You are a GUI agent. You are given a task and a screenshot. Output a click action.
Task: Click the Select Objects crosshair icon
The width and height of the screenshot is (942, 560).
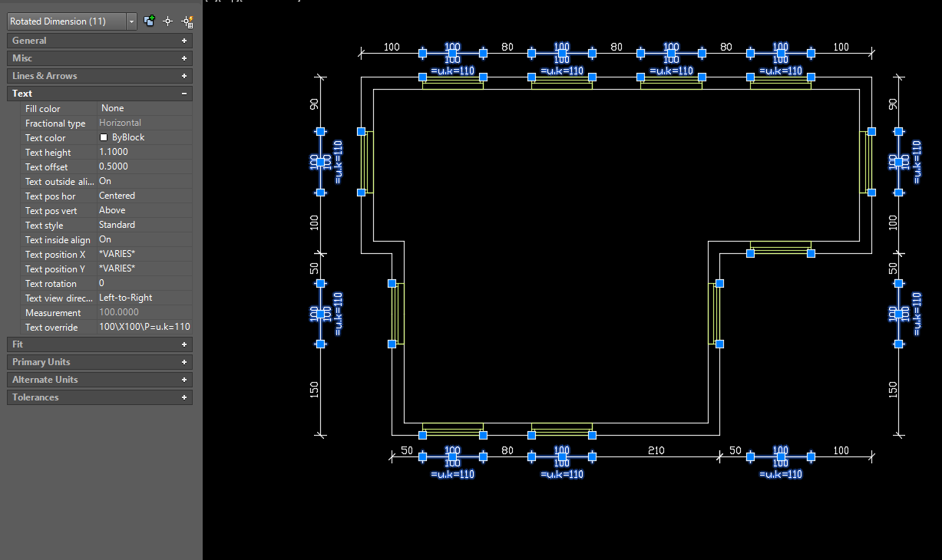(168, 21)
